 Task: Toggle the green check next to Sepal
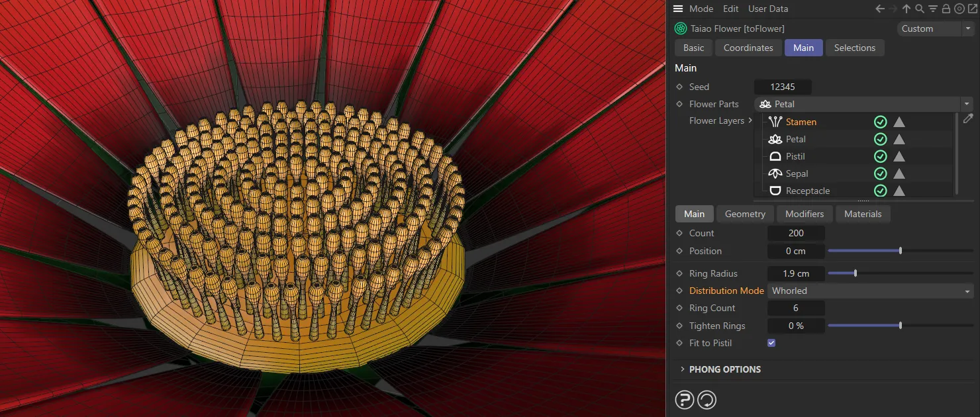click(880, 173)
